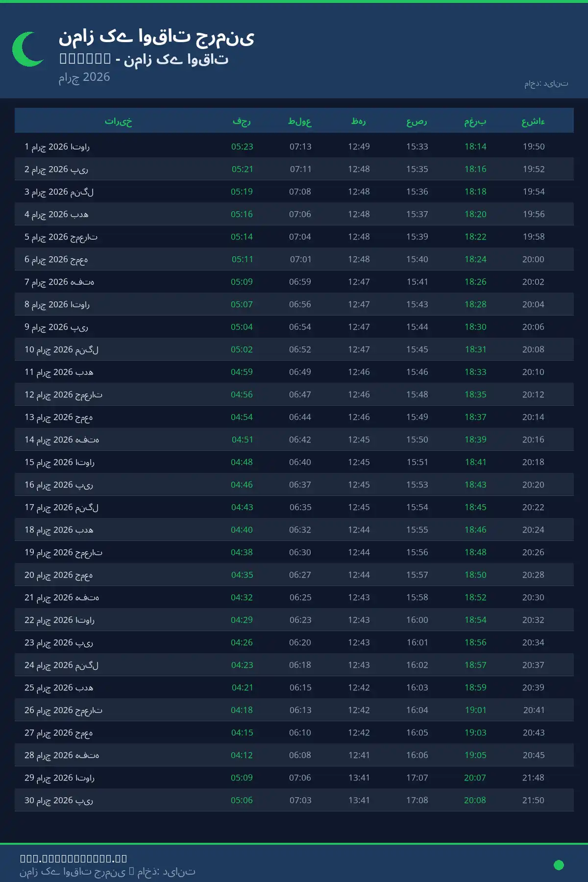The image size is (588, 882).
Task: Click the Fajr time 05:23
Action: (242, 147)
